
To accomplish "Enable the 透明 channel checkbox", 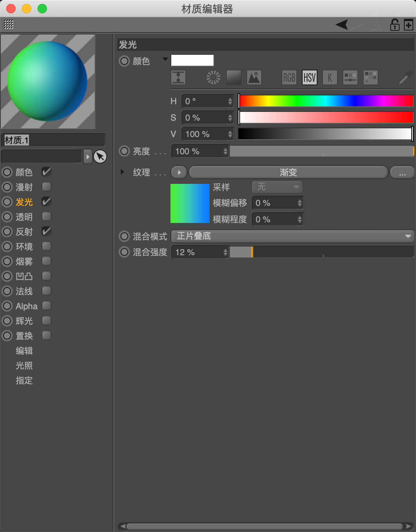I will tap(47, 217).
